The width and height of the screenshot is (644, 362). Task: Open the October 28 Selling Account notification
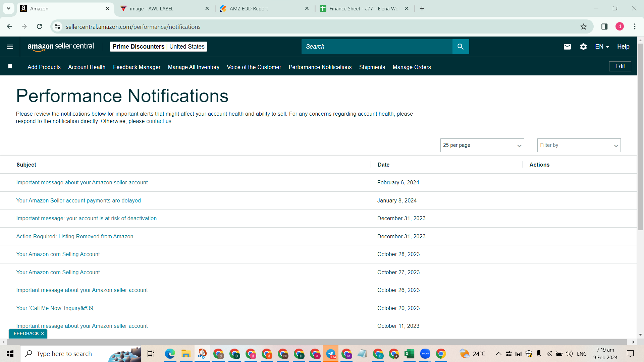pos(58,254)
